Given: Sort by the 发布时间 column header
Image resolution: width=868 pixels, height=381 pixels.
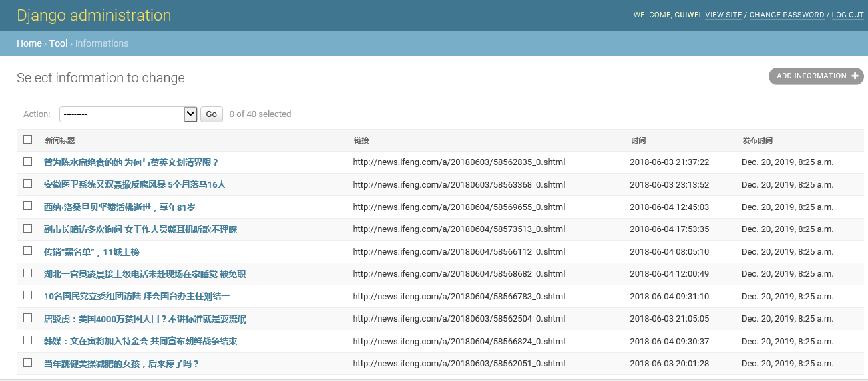Looking at the screenshot, I should pyautogui.click(x=757, y=140).
